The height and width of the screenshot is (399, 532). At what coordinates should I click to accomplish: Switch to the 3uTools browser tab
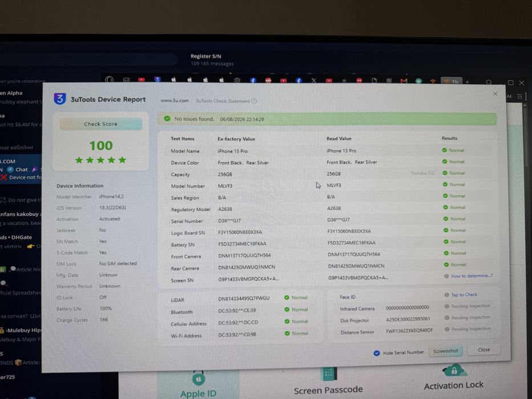click(157, 79)
